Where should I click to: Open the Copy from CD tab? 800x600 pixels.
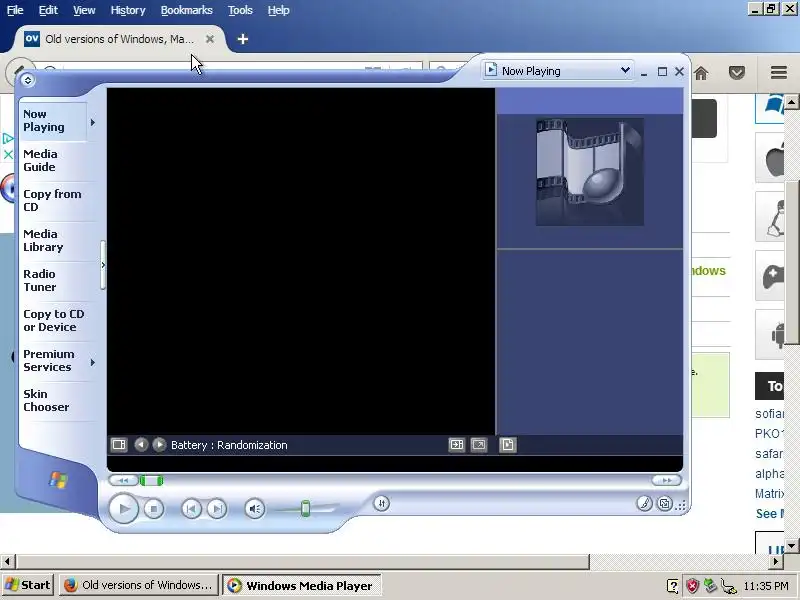click(x=52, y=201)
